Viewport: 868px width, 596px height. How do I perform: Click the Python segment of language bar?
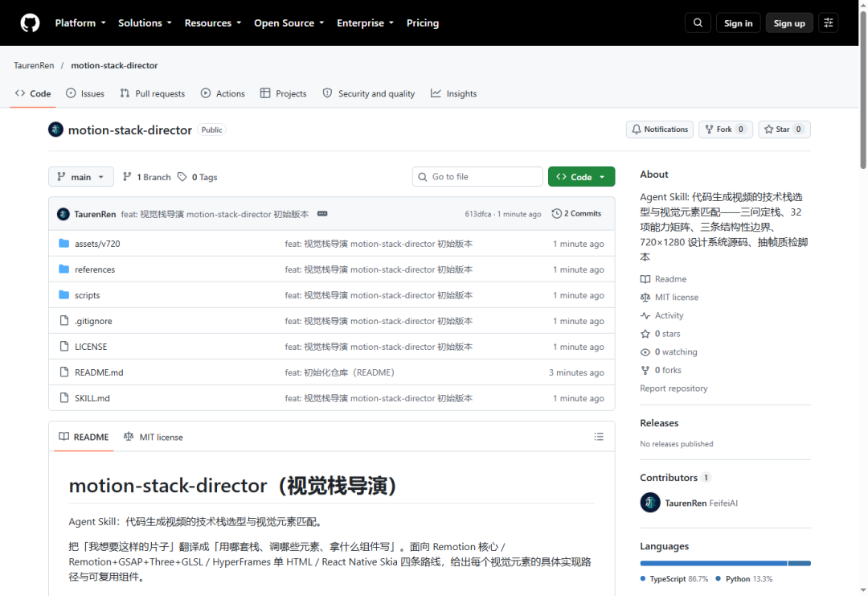coord(800,563)
